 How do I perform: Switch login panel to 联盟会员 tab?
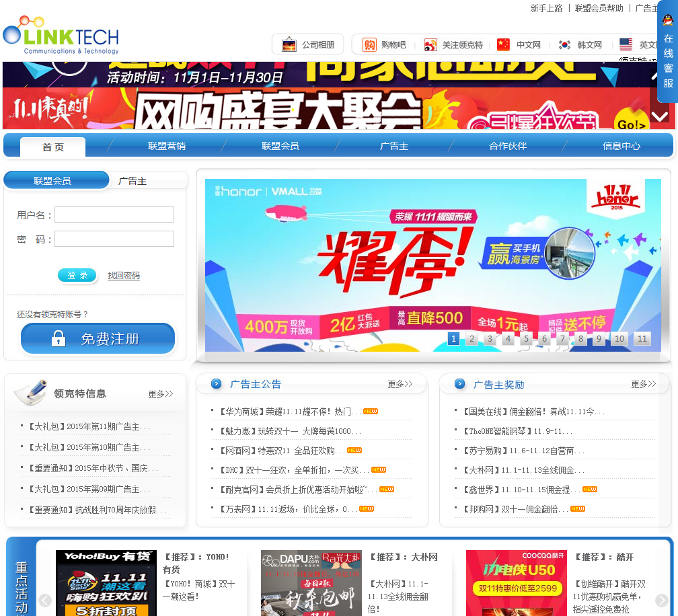pyautogui.click(x=57, y=181)
